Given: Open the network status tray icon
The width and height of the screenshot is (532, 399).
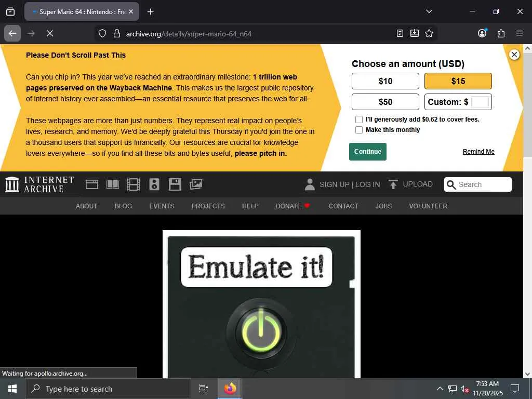Looking at the screenshot, I should [x=453, y=389].
